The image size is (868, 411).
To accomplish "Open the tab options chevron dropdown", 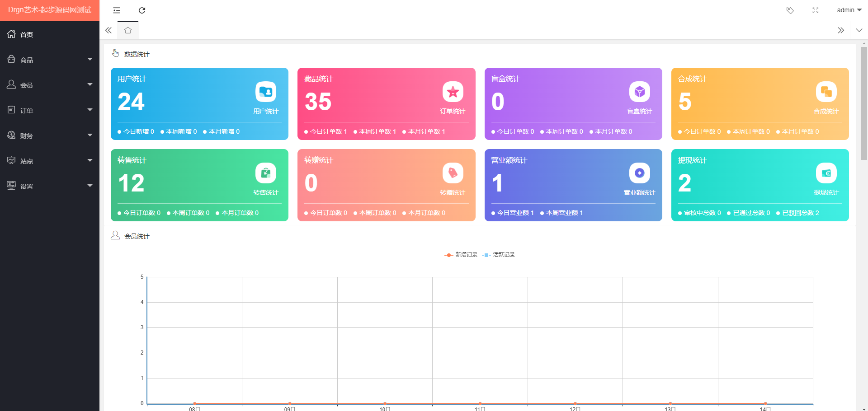I will [x=859, y=30].
